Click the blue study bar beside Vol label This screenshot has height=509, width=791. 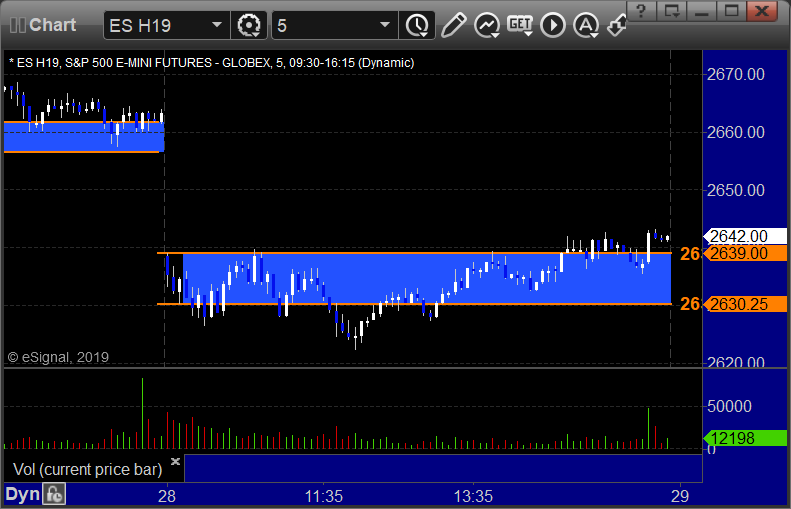(443, 468)
